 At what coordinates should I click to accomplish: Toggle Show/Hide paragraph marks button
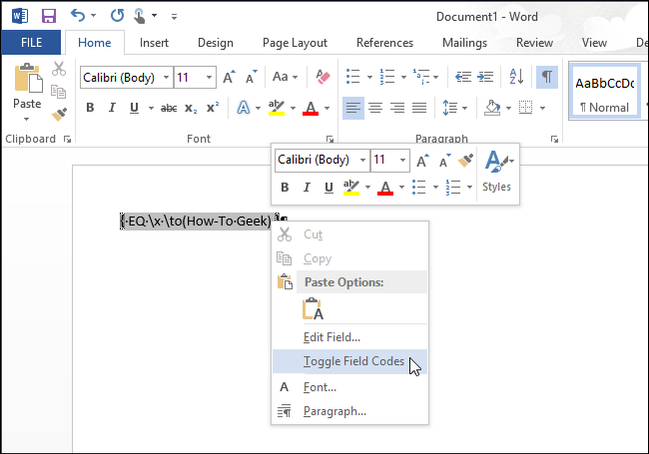click(x=546, y=77)
